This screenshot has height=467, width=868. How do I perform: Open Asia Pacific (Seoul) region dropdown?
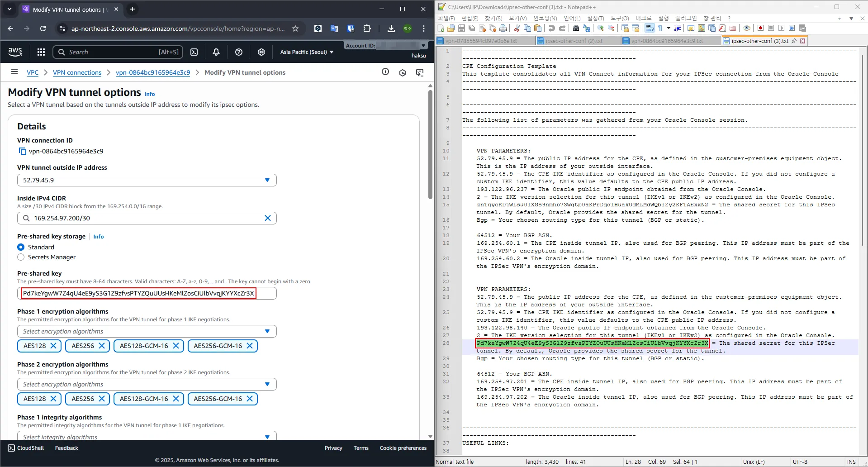(307, 52)
